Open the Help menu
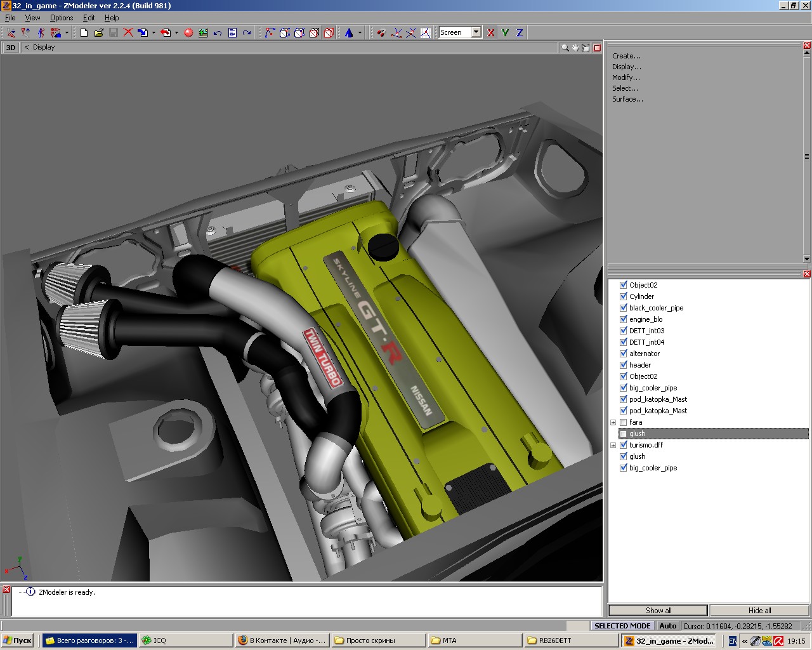Image resolution: width=812 pixels, height=650 pixels. click(x=112, y=18)
